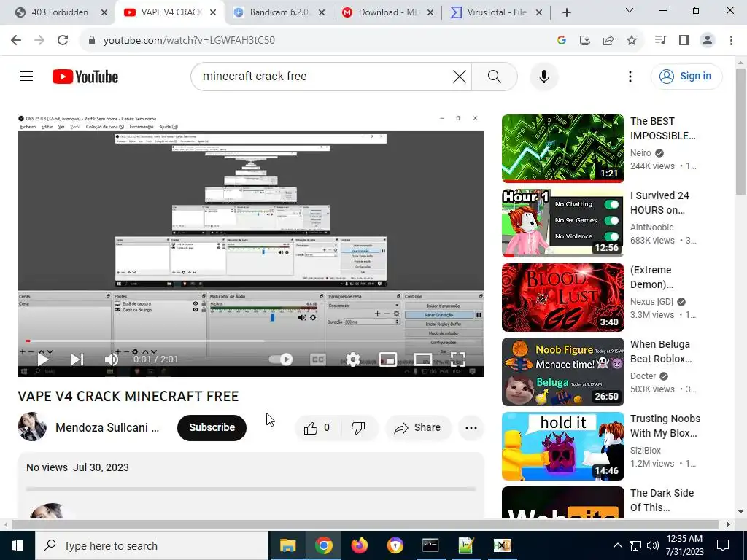The height and width of the screenshot is (560, 747).
Task: Open File Explorer from taskbar
Action: [x=287, y=545]
